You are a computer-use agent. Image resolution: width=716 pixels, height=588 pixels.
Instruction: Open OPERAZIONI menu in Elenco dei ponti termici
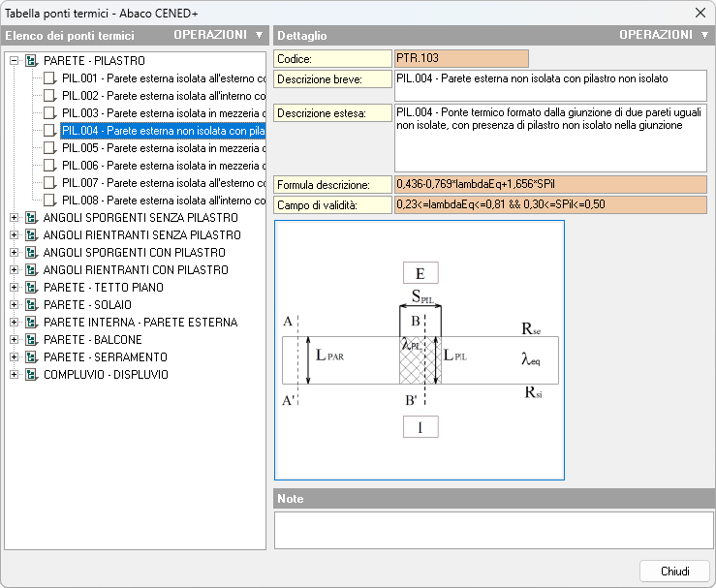(x=217, y=35)
